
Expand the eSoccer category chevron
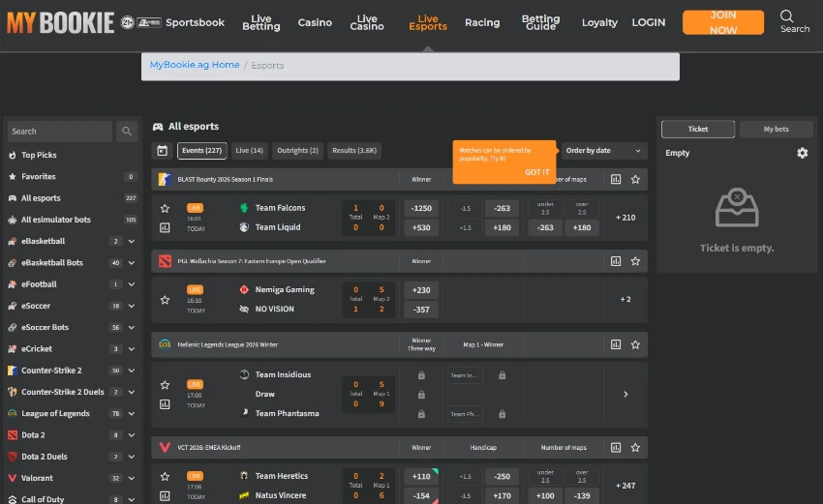pyautogui.click(x=132, y=306)
